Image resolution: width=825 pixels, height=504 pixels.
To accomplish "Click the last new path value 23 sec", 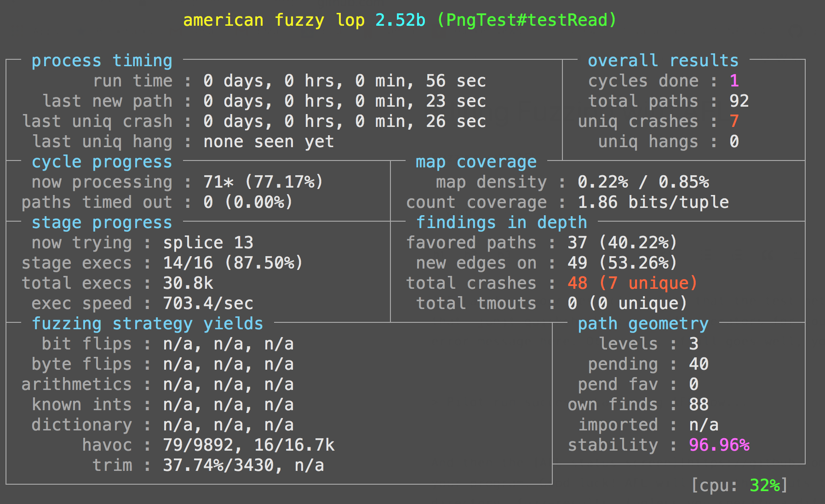I will 344,101.
